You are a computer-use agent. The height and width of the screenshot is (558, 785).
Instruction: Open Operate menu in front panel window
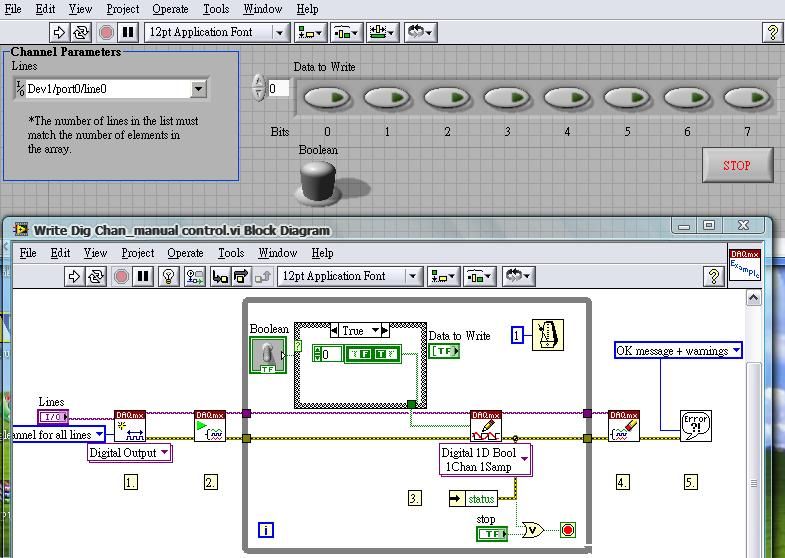point(170,9)
